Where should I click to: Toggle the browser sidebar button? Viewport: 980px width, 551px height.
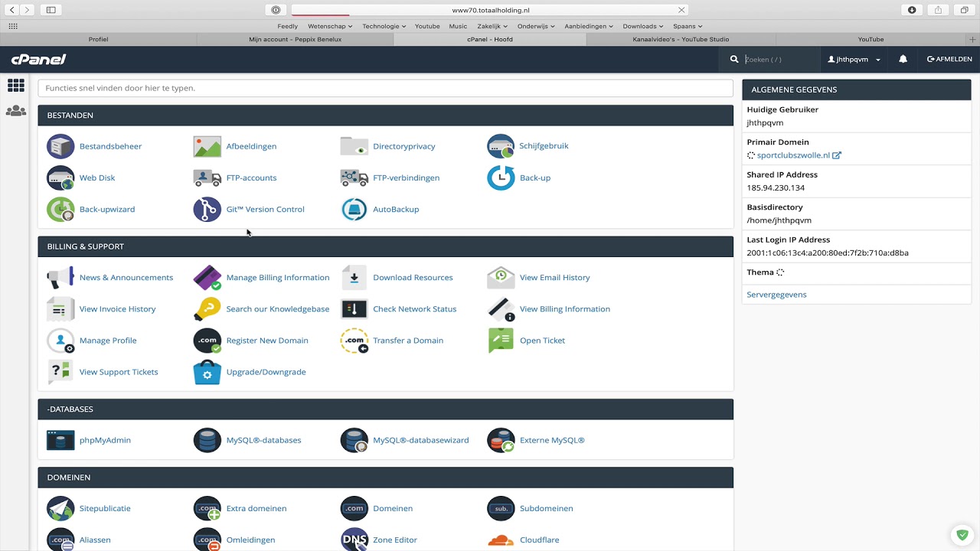point(51,10)
